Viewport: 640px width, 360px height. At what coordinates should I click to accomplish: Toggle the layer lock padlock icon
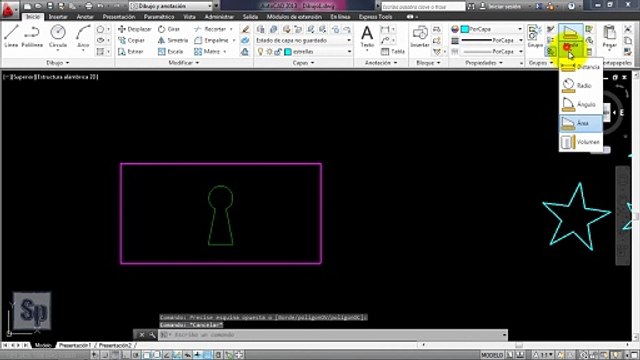278,52
